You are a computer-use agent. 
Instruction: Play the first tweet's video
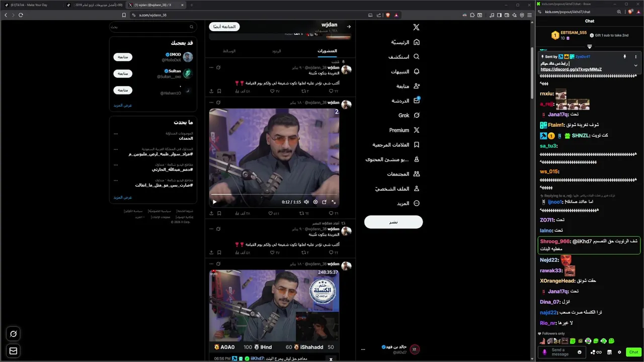coord(215,202)
